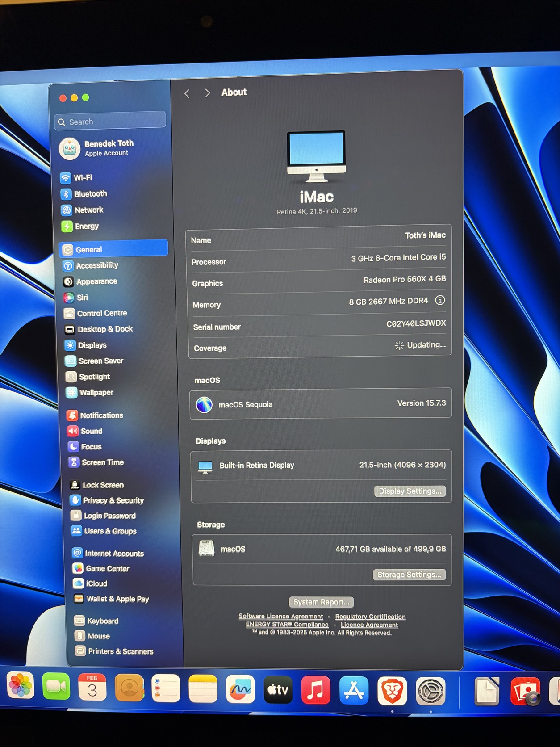Open Spotlight settings
The image size is (560, 747).
[x=88, y=377]
